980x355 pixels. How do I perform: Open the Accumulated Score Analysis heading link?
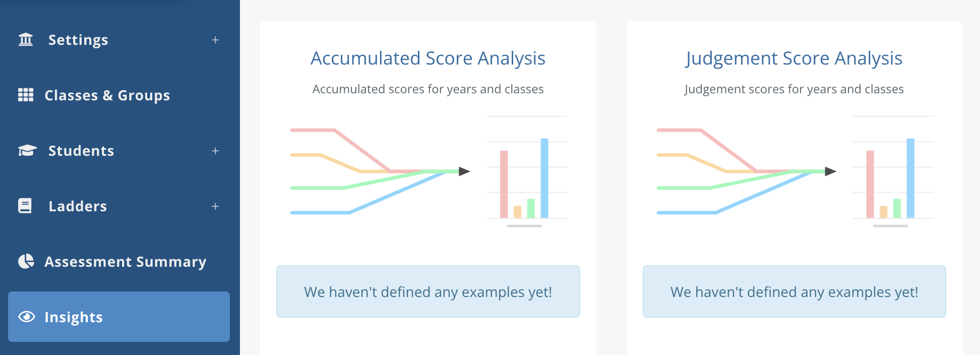[428, 58]
